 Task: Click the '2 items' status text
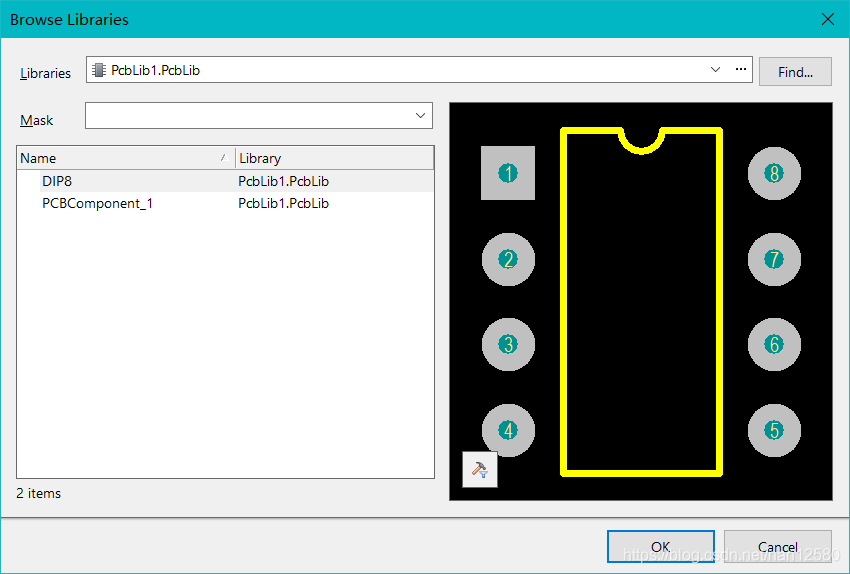[x=38, y=493]
